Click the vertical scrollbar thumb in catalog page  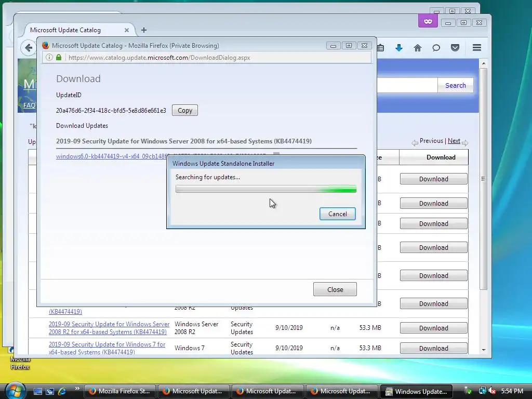484,179
